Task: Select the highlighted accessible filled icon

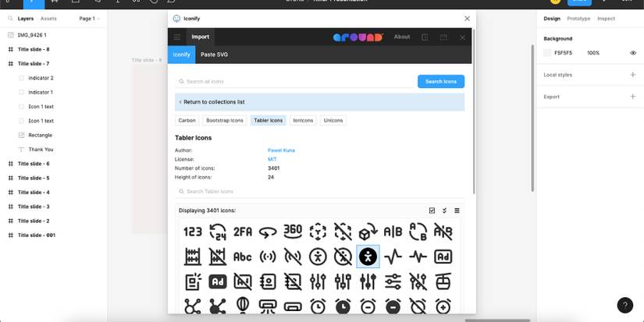Action: click(368, 257)
